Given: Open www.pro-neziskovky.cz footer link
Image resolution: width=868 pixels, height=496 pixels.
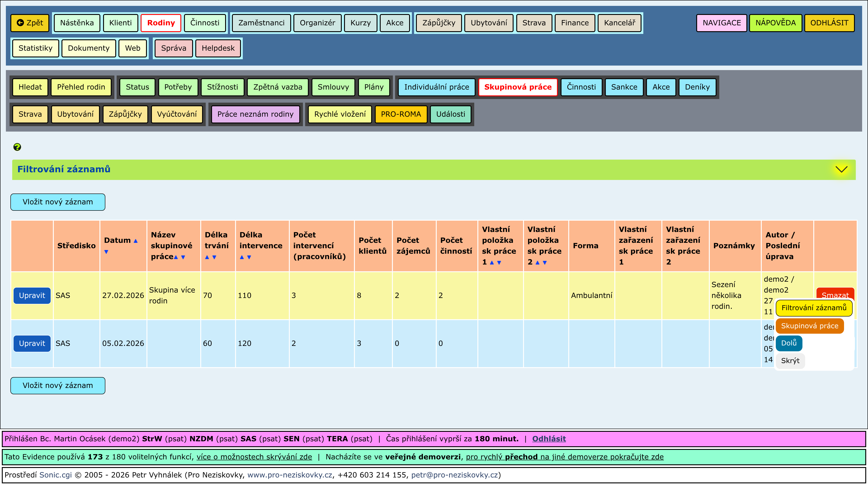Looking at the screenshot, I should pyautogui.click(x=290, y=475).
